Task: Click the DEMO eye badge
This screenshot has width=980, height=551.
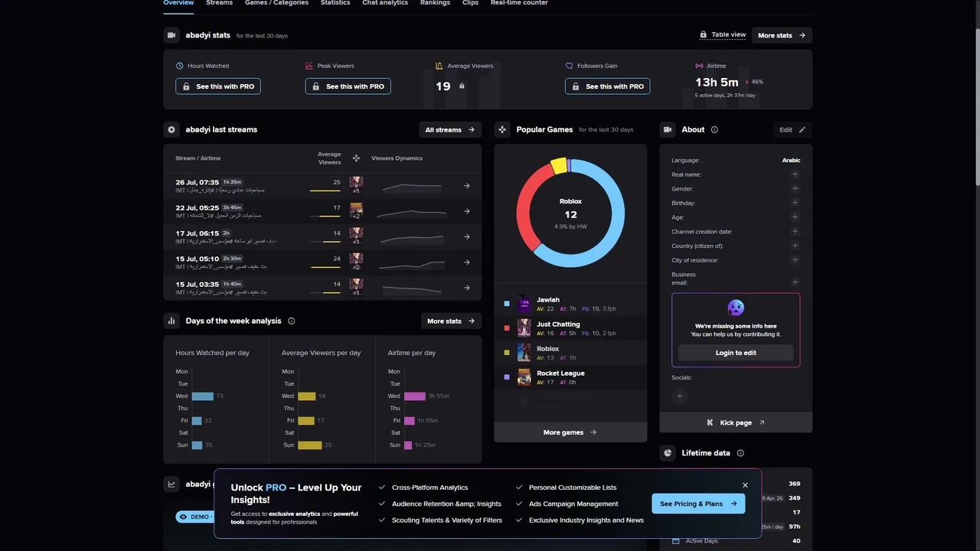Action: [x=194, y=517]
